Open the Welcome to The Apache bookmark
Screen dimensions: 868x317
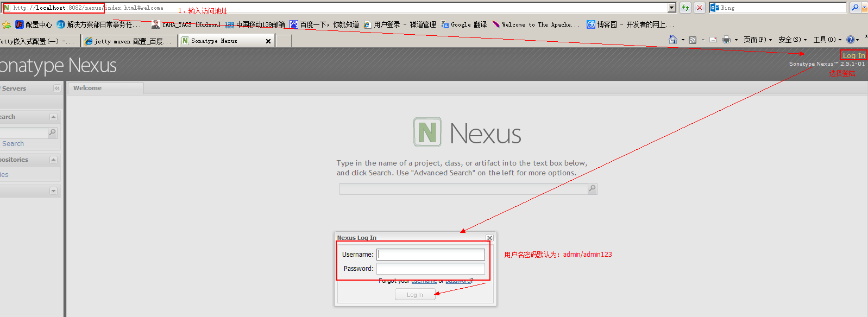pos(536,24)
